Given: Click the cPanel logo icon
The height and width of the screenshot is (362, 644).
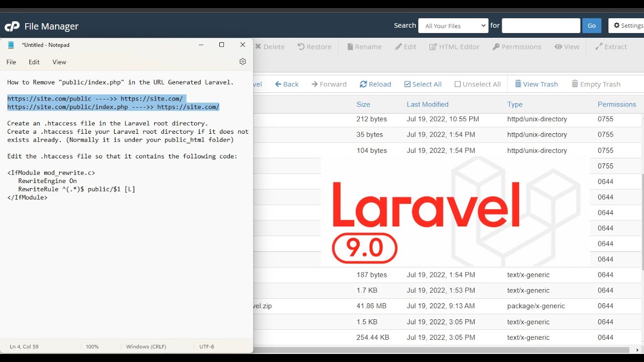Looking at the screenshot, I should pos(12,26).
